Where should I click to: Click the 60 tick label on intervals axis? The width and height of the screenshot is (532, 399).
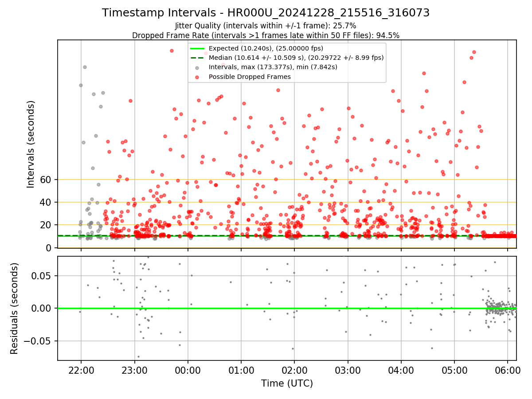[46, 180]
